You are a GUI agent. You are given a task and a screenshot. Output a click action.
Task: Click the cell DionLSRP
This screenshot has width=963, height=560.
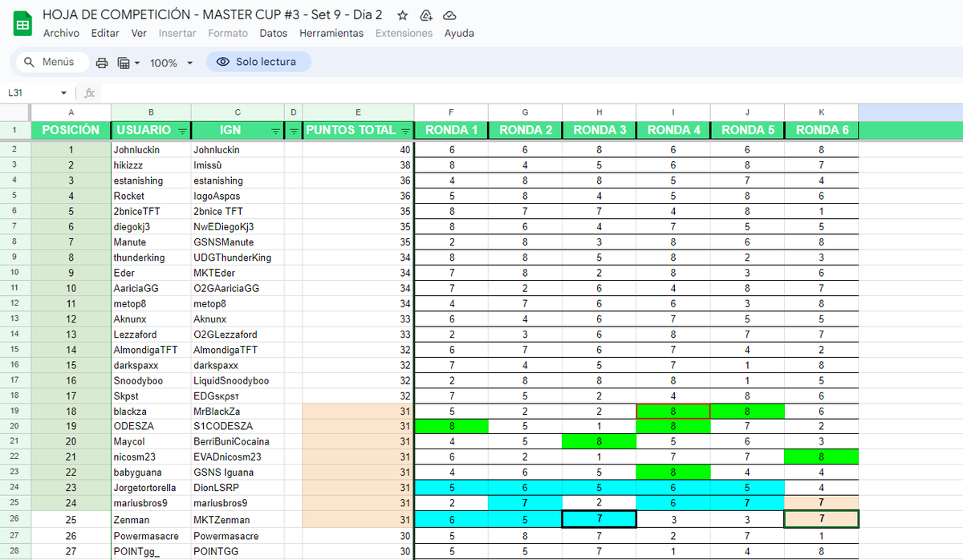(238, 489)
